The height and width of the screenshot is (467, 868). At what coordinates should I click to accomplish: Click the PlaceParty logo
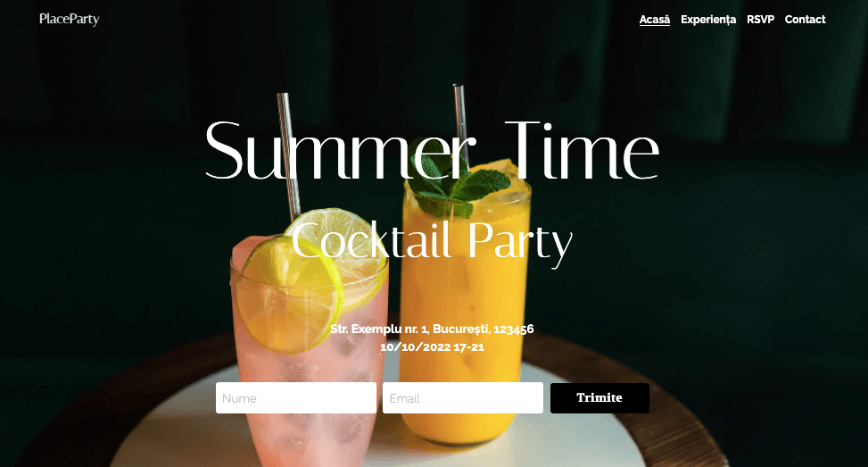coord(70,19)
